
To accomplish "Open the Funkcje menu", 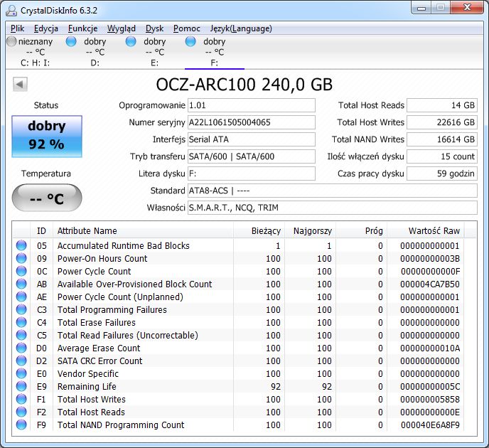I will tap(83, 28).
